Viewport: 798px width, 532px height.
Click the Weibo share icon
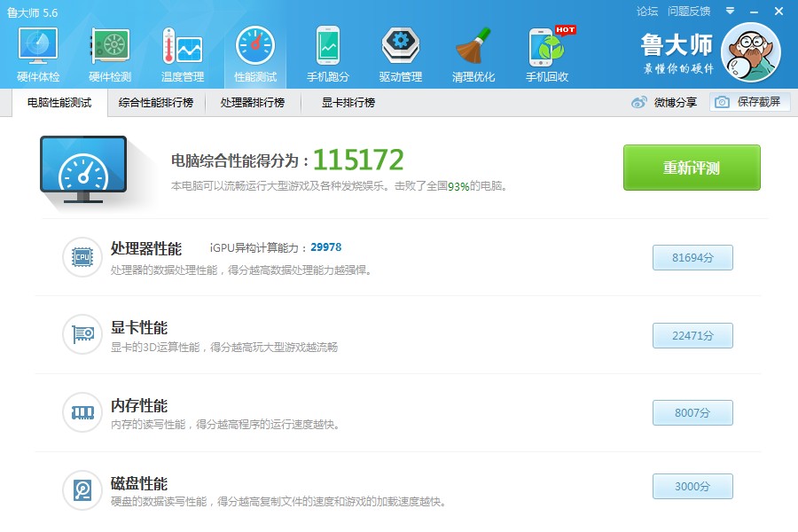tap(639, 102)
